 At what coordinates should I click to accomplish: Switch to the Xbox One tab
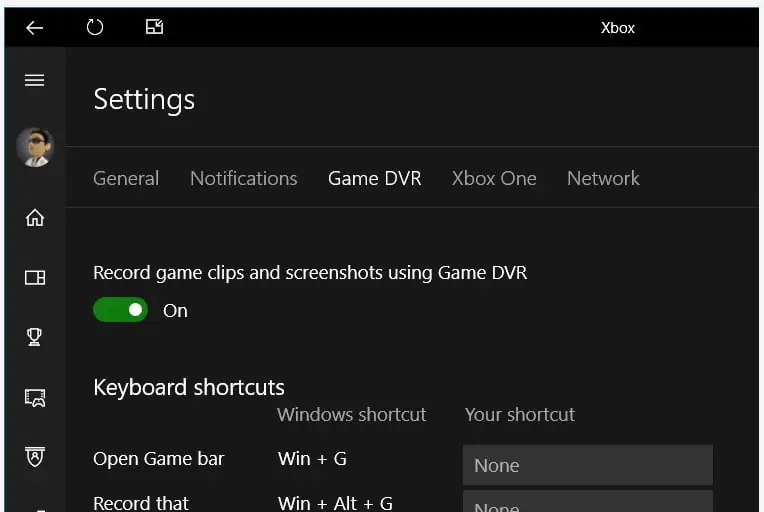click(x=494, y=178)
